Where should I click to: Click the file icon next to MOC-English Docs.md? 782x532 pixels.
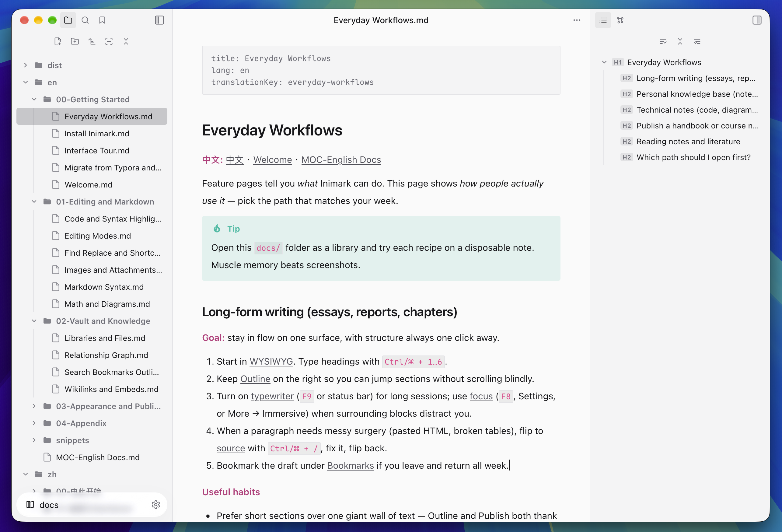(47, 457)
